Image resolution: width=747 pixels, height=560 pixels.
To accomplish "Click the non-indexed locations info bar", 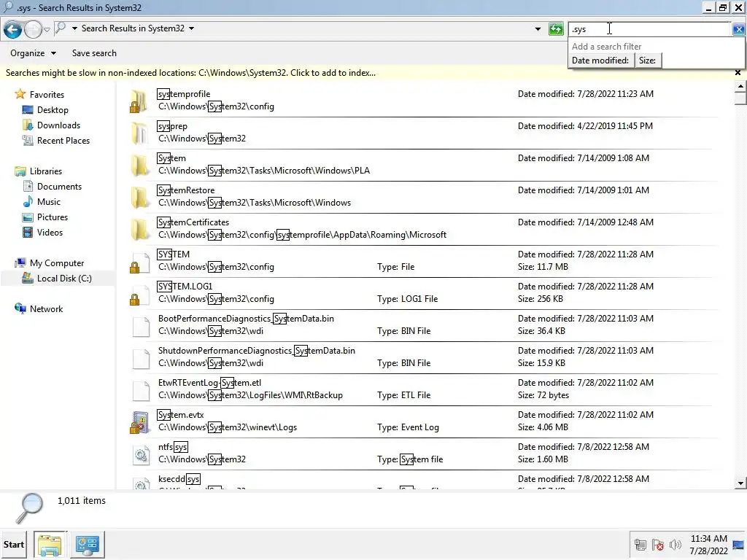I will pos(190,73).
